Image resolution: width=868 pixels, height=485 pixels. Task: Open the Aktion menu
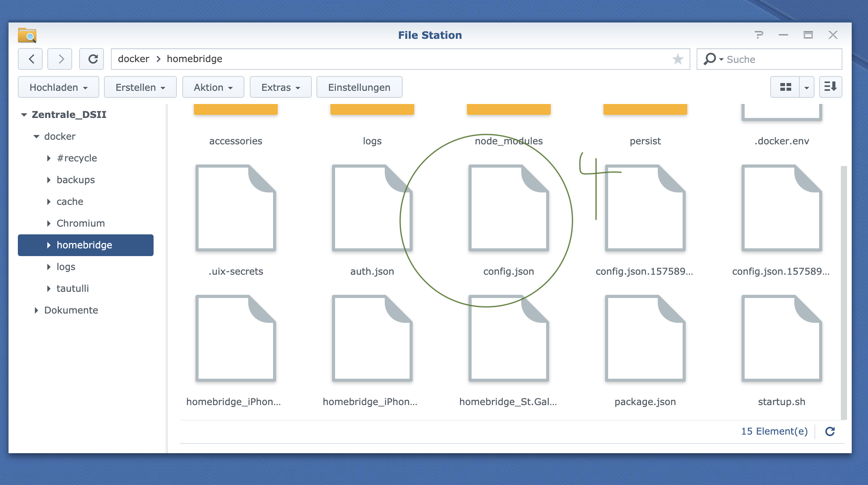pos(213,87)
